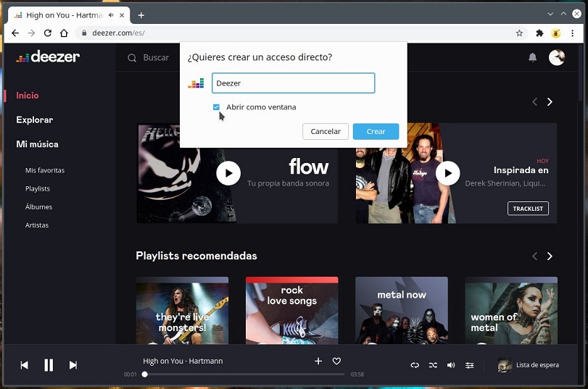Show next Playlists recomendadas with right chevron
The height and width of the screenshot is (389, 588).
[x=550, y=256]
